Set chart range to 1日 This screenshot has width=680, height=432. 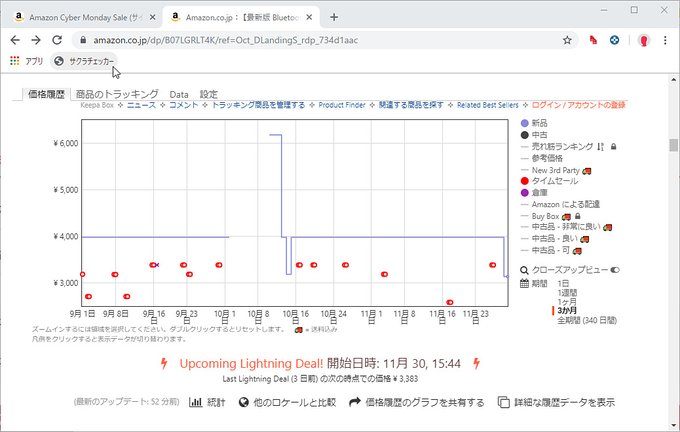point(563,284)
